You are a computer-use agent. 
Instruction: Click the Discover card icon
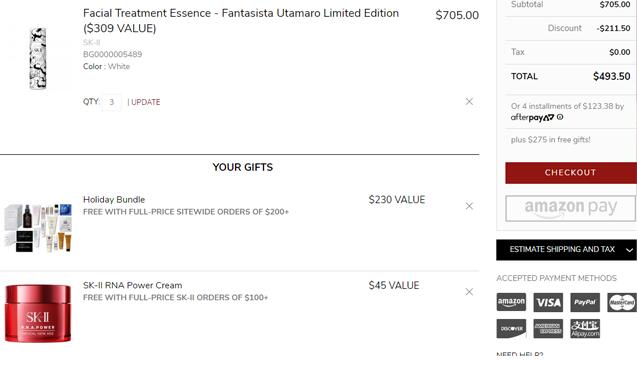[x=511, y=329]
